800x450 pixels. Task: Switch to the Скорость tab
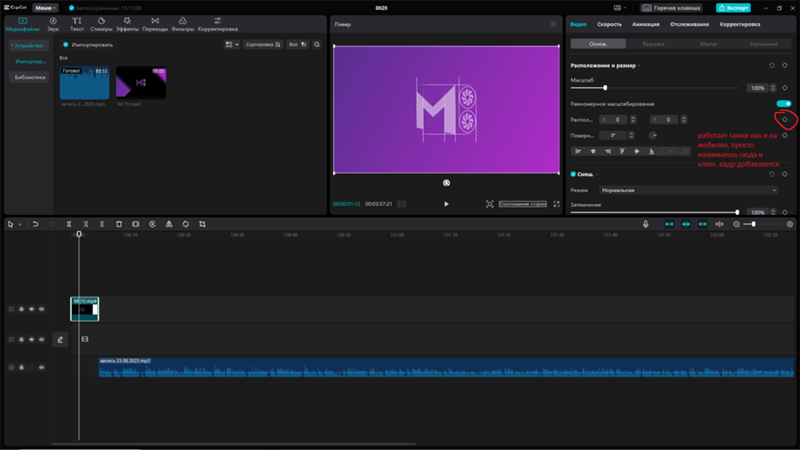(x=609, y=24)
